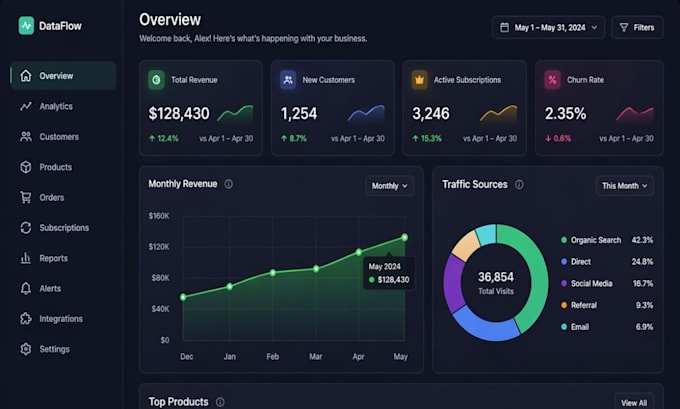Open the Filters button
Screen dimensions: 680x409
pyautogui.click(x=638, y=27)
